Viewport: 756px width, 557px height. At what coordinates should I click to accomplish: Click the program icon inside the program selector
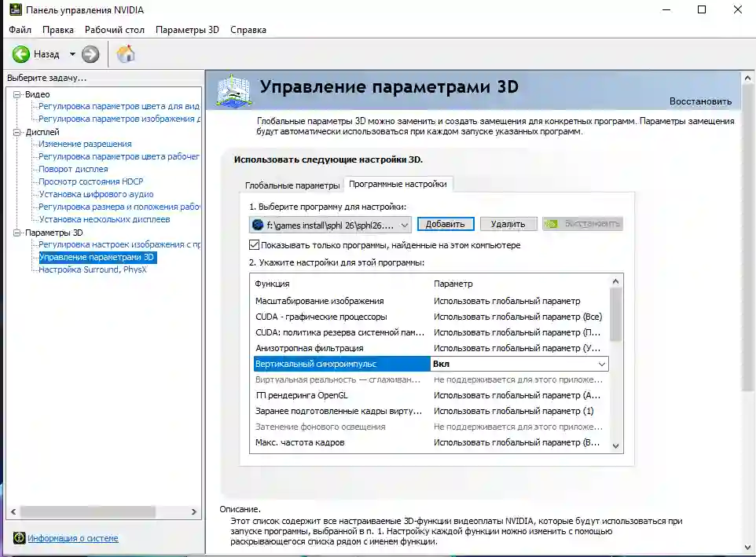259,224
